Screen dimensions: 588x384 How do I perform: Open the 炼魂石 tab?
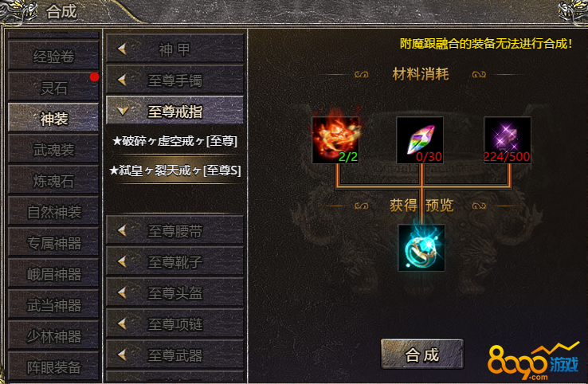(x=53, y=181)
